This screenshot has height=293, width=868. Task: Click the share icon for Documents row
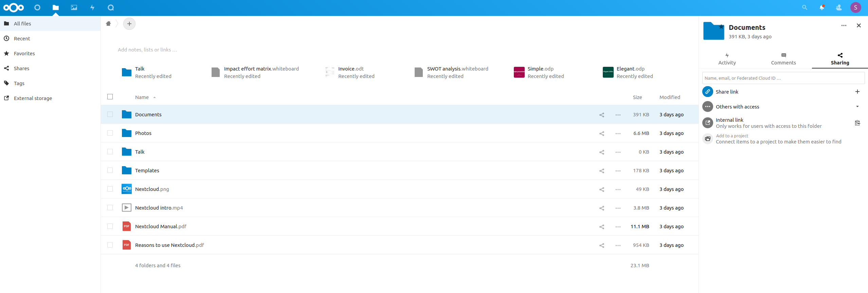602,115
